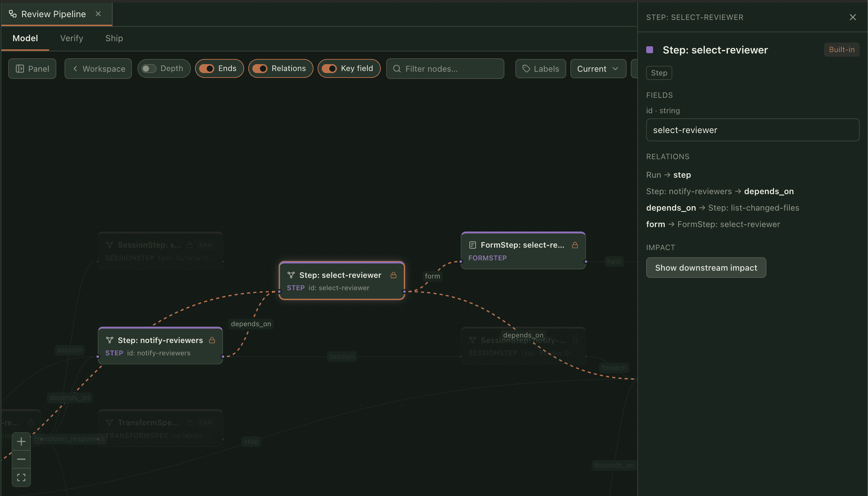Click the END badge on SessionStep node
The height and width of the screenshot is (496, 868).
pyautogui.click(x=206, y=245)
